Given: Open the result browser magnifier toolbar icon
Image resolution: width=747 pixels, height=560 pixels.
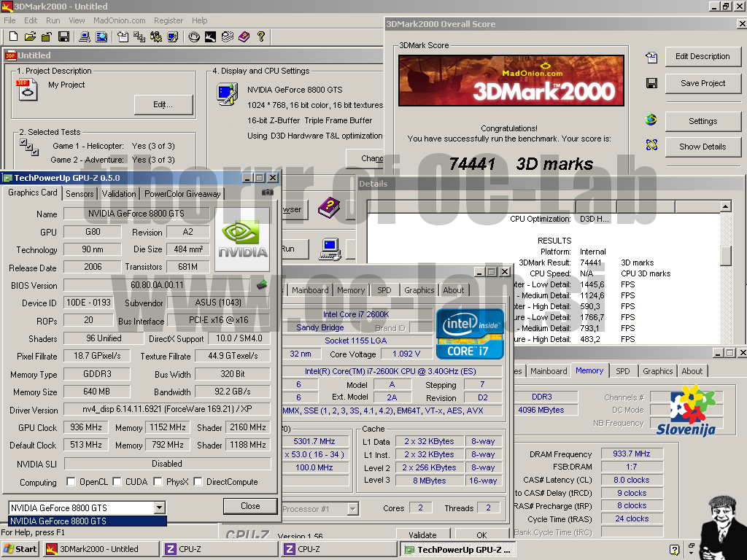Looking at the screenshot, I should click(x=101, y=36).
